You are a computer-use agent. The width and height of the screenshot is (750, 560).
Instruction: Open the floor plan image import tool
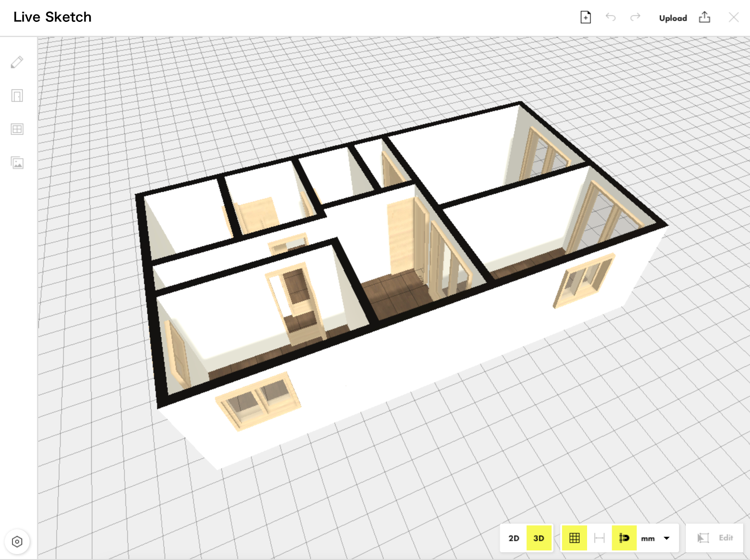17,163
